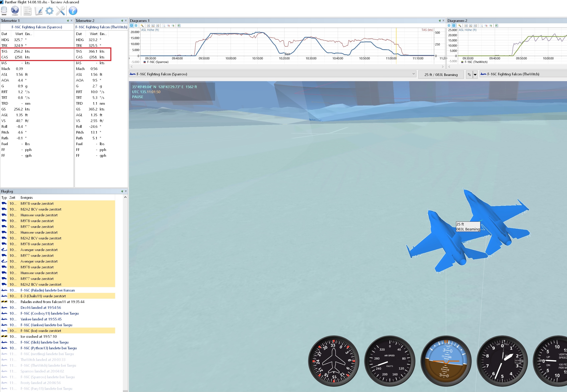Click the heading compass gauge instrument
Screen dimensions: 567x392
pyautogui.click(x=334, y=361)
